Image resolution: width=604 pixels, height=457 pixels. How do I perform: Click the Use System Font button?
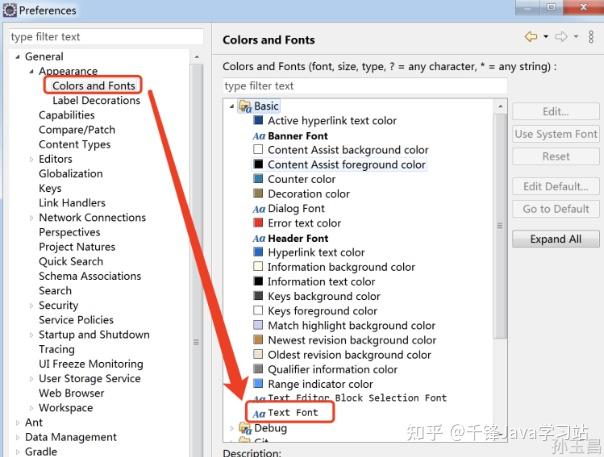tap(555, 134)
